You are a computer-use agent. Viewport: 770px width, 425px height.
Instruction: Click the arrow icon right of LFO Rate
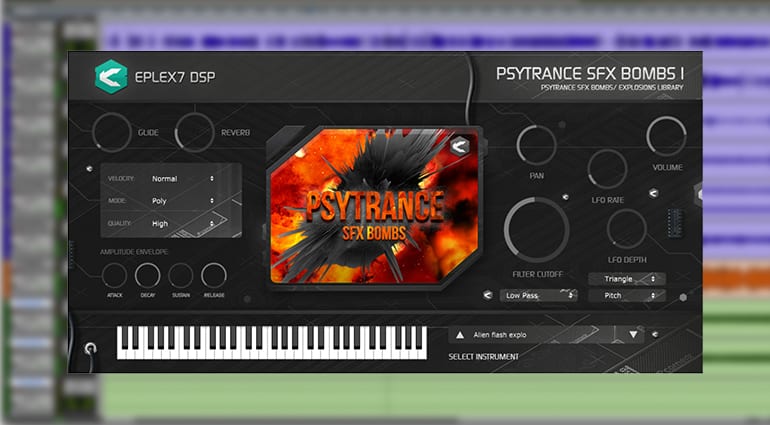click(x=653, y=193)
